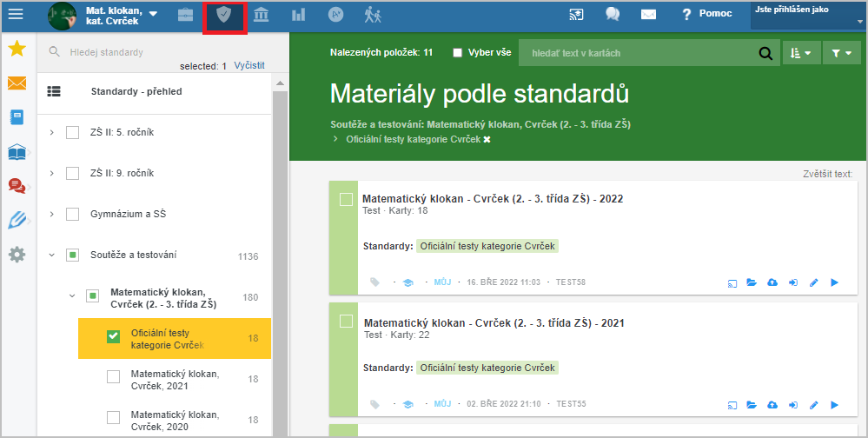The width and height of the screenshot is (868, 438).
Task: Click Oficiální testy tag on 2021 card
Action: coord(487,368)
